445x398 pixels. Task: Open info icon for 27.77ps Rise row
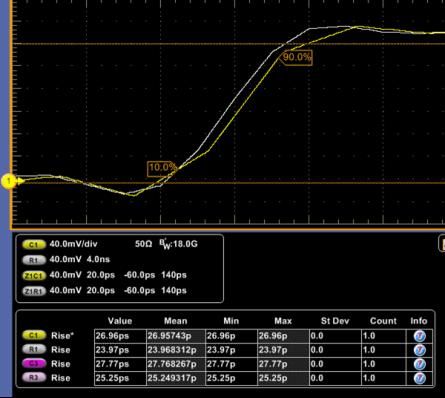pyautogui.click(x=419, y=364)
